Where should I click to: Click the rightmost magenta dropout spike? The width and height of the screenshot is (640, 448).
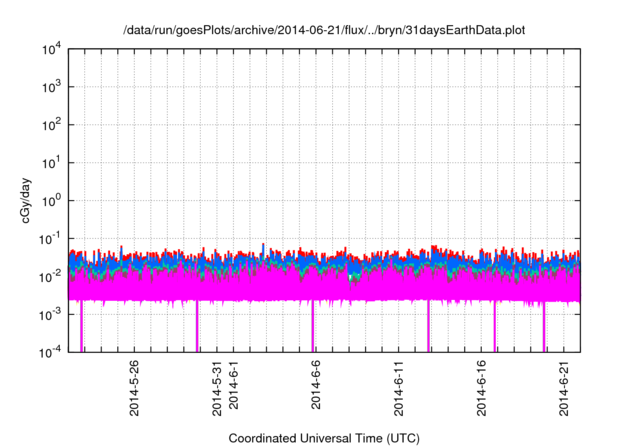pos(544,328)
